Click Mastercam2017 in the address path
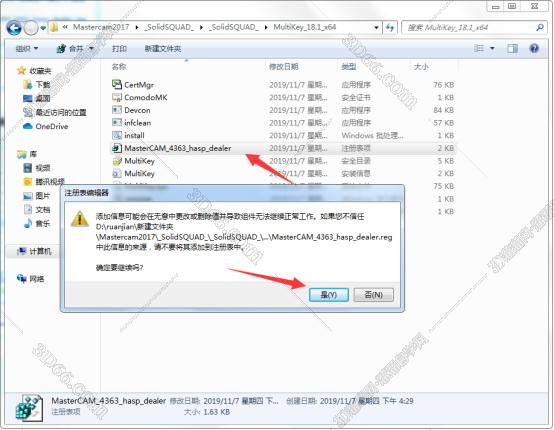The image size is (554, 430). (x=101, y=27)
